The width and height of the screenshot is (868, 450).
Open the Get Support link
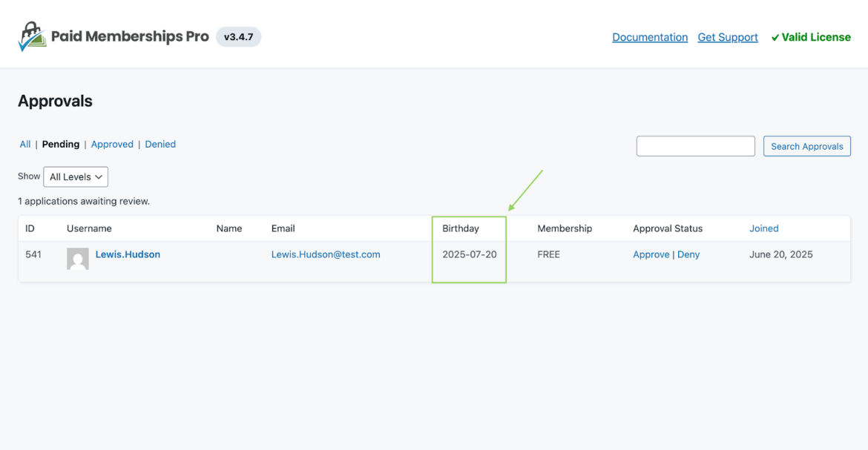point(727,37)
